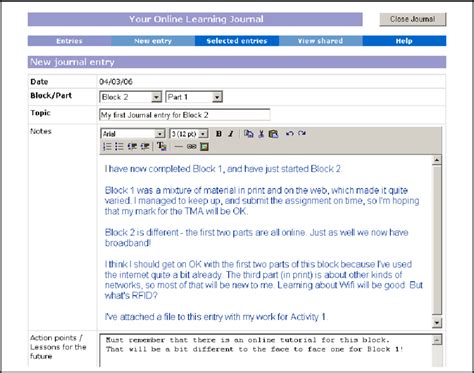
Task: Click inside the Notes text editing area
Action: tap(265, 242)
